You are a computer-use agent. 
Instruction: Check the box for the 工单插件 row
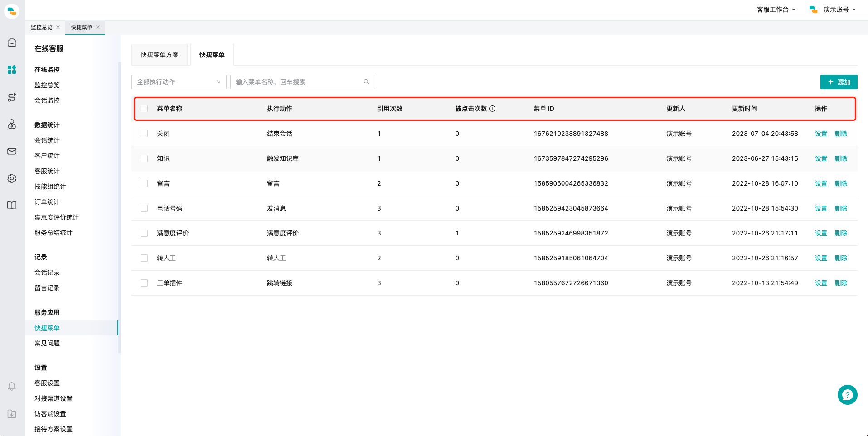(x=144, y=283)
